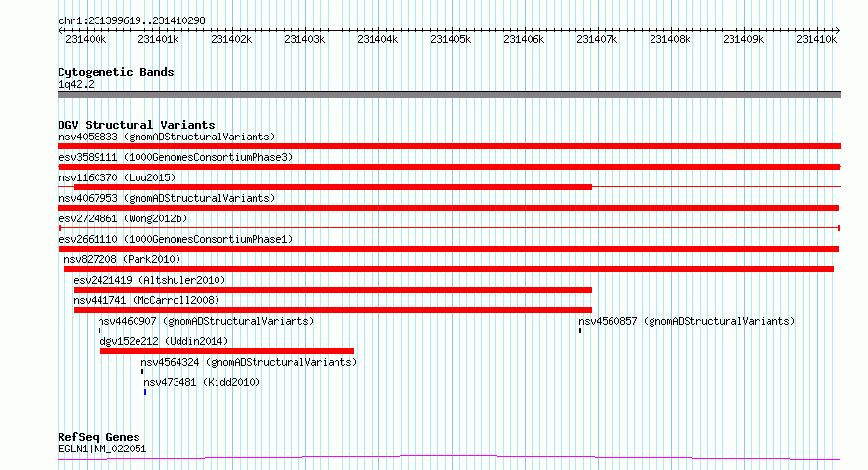Click the 231410k ruler tick label
The height and width of the screenshot is (470, 868).
coord(816,40)
